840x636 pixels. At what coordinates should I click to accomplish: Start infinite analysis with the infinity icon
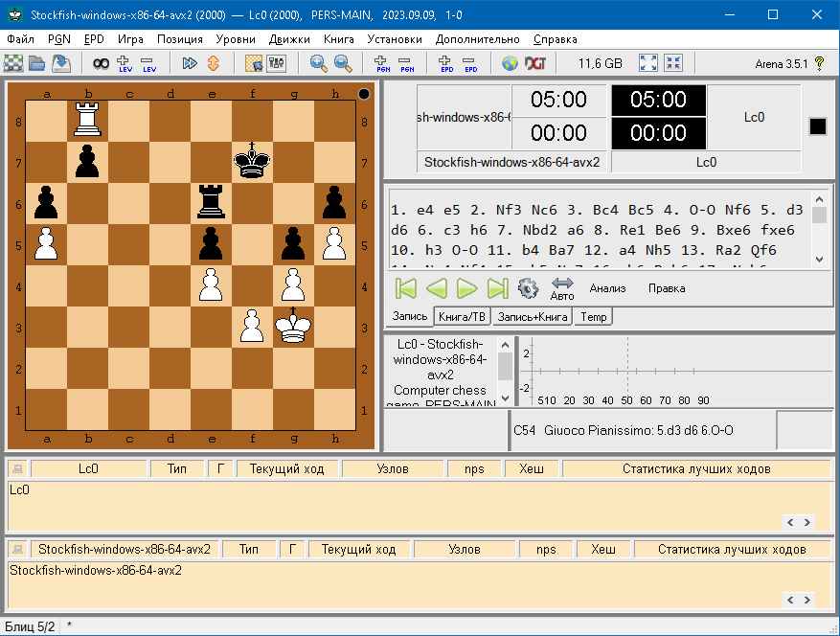(x=101, y=63)
